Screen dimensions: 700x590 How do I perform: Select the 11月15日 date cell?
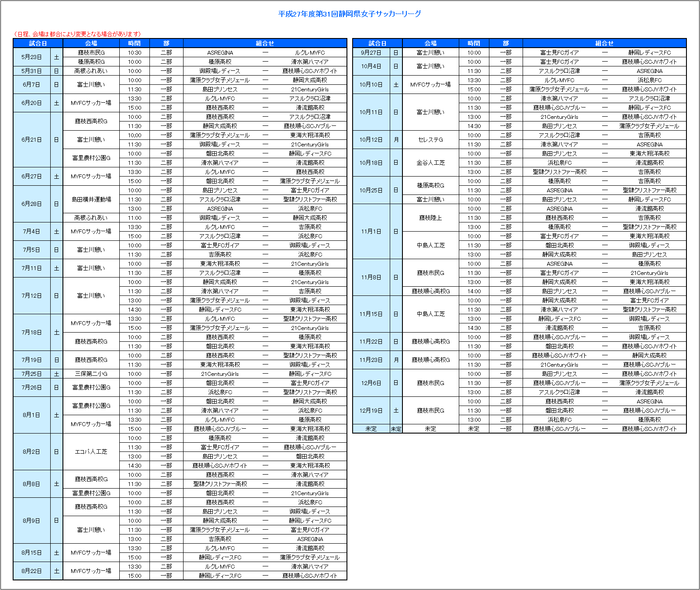(371, 314)
